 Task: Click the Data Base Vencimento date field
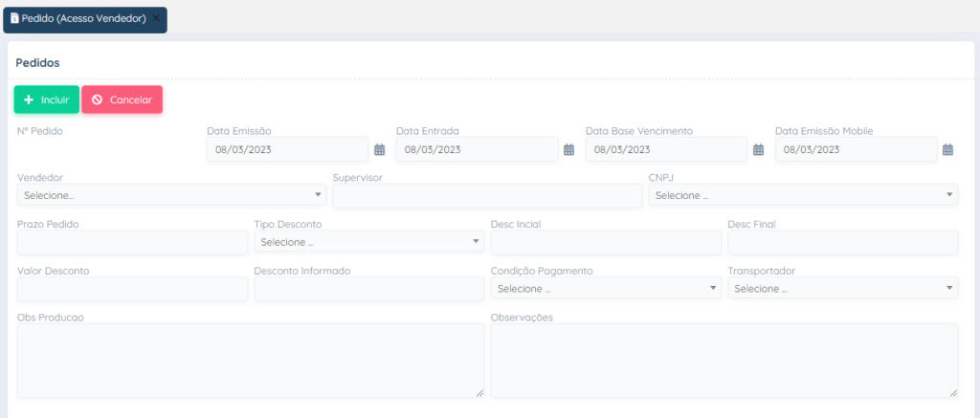coord(667,149)
